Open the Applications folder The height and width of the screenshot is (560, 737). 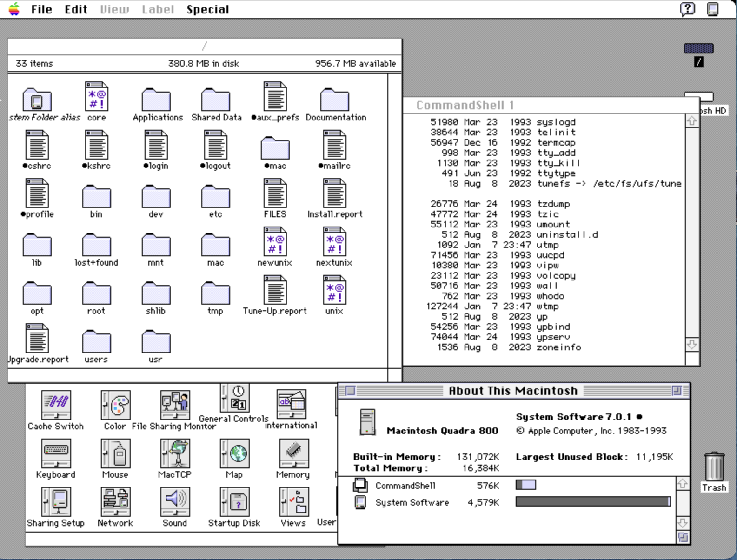(x=156, y=99)
